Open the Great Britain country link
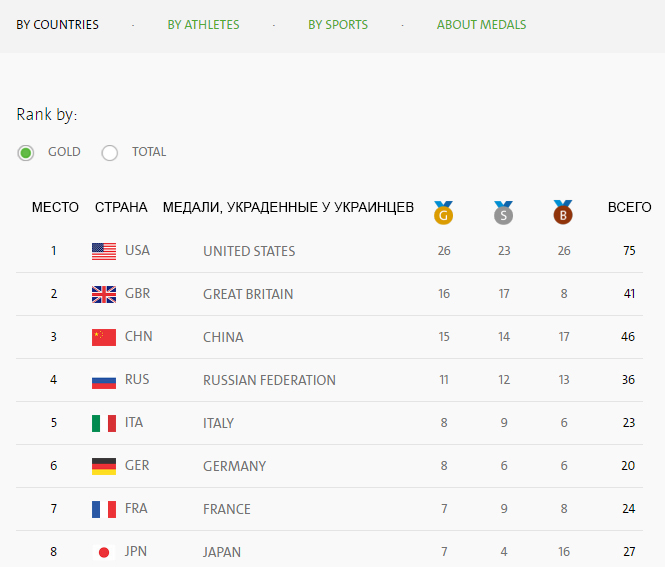The image size is (665, 567). (248, 294)
